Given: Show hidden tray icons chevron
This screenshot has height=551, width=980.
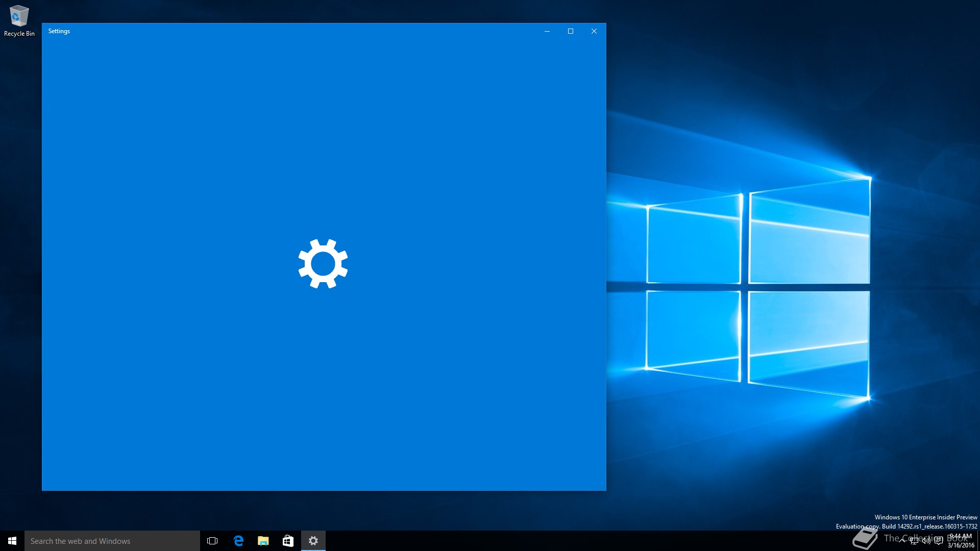Looking at the screenshot, I should coord(902,541).
